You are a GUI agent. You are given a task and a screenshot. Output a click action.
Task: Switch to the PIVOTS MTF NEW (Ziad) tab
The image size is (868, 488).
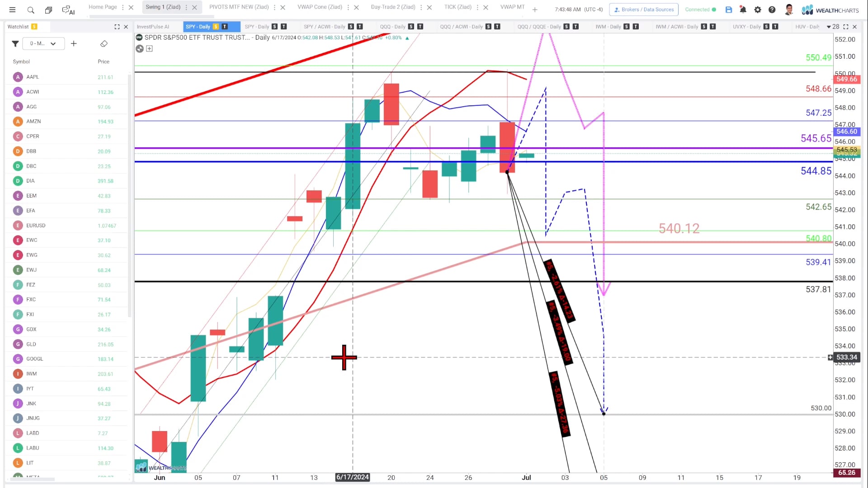pyautogui.click(x=239, y=7)
